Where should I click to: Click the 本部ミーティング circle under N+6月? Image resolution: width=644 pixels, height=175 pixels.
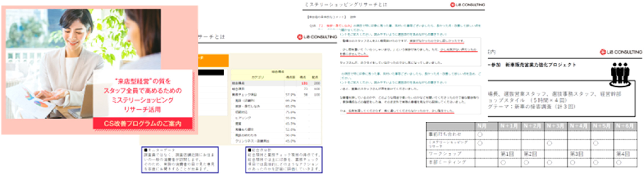(619, 162)
